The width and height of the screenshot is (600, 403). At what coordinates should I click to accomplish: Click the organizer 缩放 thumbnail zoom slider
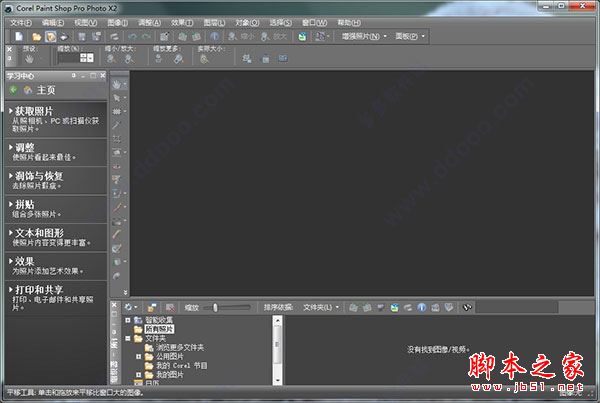[x=227, y=307]
